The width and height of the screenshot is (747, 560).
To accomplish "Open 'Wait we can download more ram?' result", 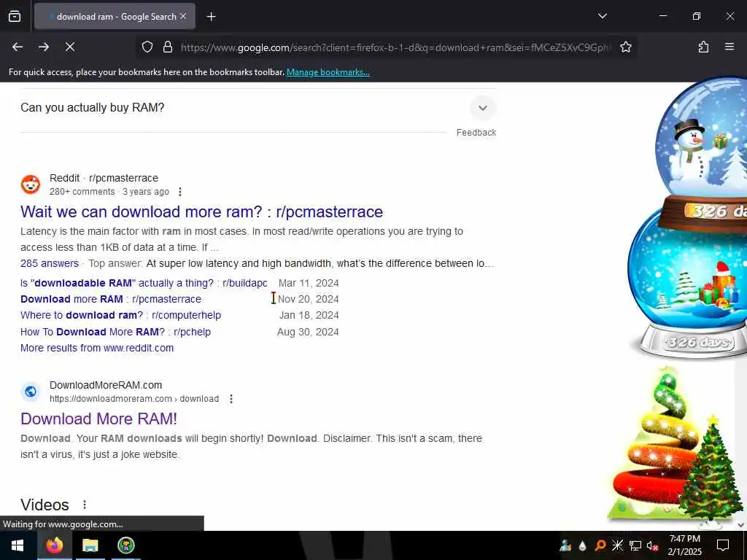I will (x=201, y=211).
